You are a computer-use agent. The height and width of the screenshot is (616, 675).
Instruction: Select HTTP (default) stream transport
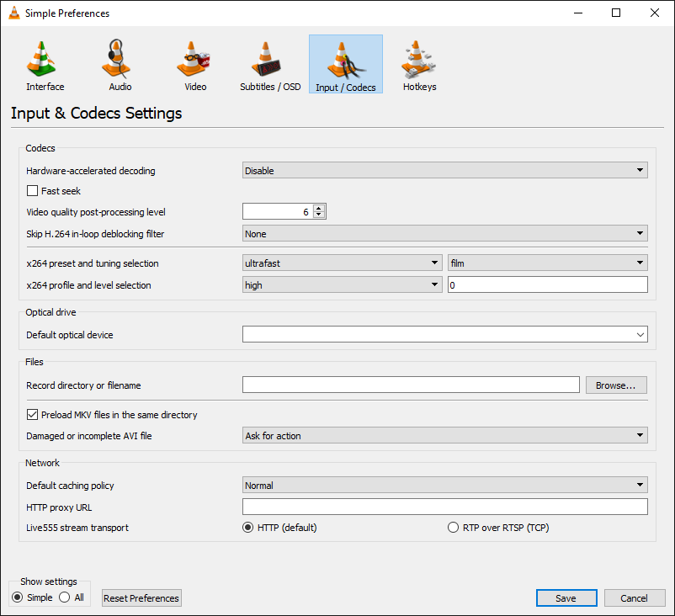click(247, 528)
